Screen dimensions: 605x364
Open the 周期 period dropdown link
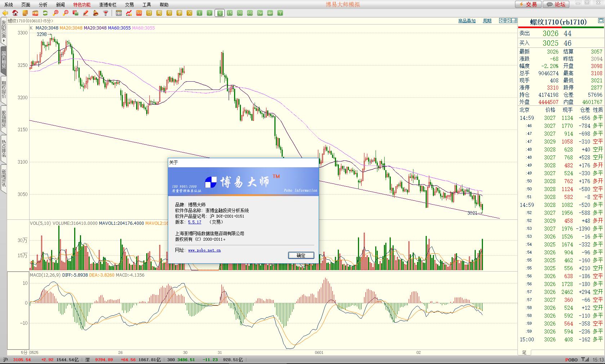click(487, 21)
